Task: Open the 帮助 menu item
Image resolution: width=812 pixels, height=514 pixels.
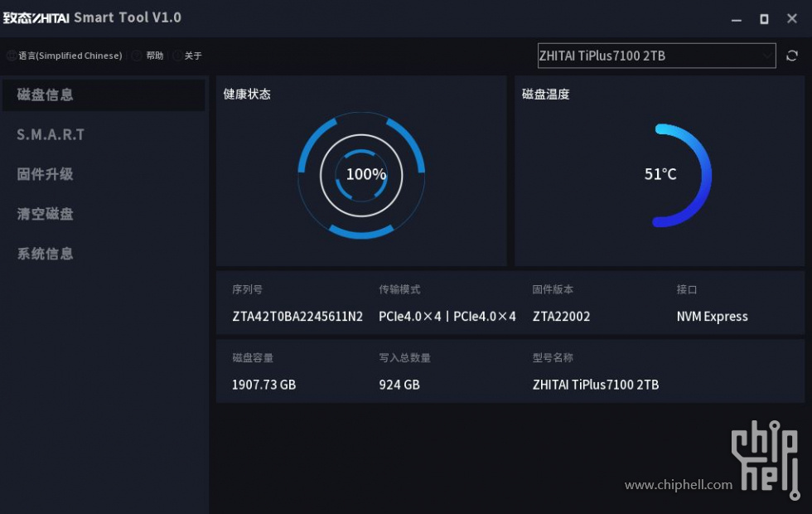Action: pyautogui.click(x=155, y=56)
